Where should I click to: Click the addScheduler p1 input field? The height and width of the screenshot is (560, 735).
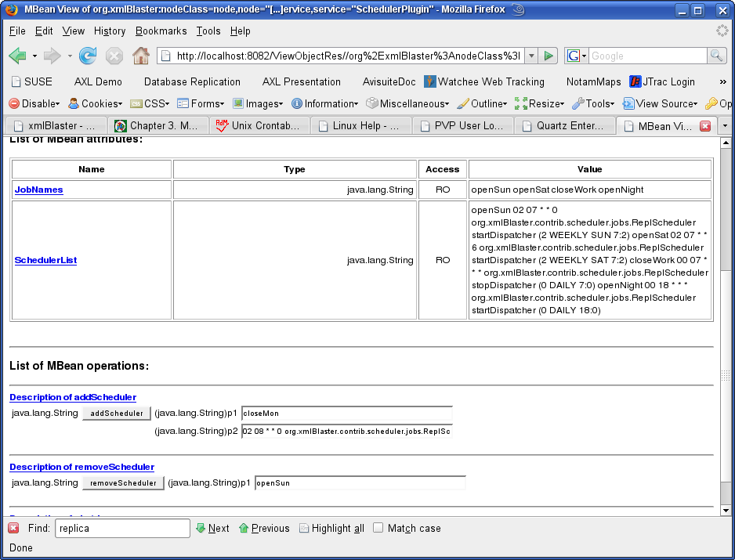coord(347,414)
